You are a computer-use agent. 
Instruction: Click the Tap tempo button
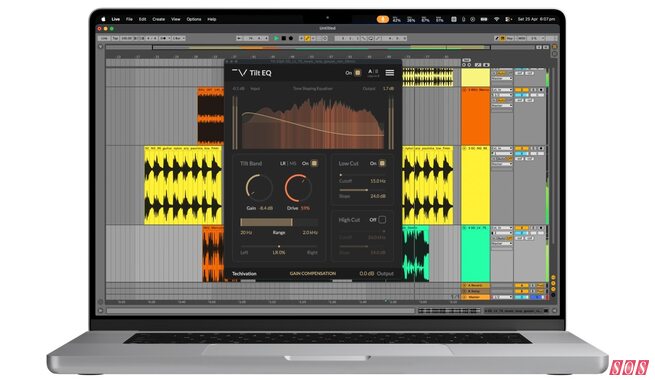coord(114,38)
